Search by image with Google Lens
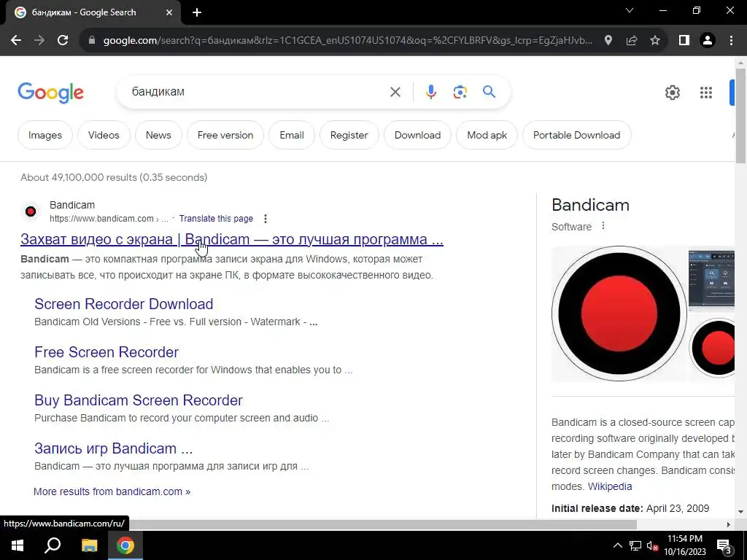The width and height of the screenshot is (747, 560). click(x=460, y=92)
